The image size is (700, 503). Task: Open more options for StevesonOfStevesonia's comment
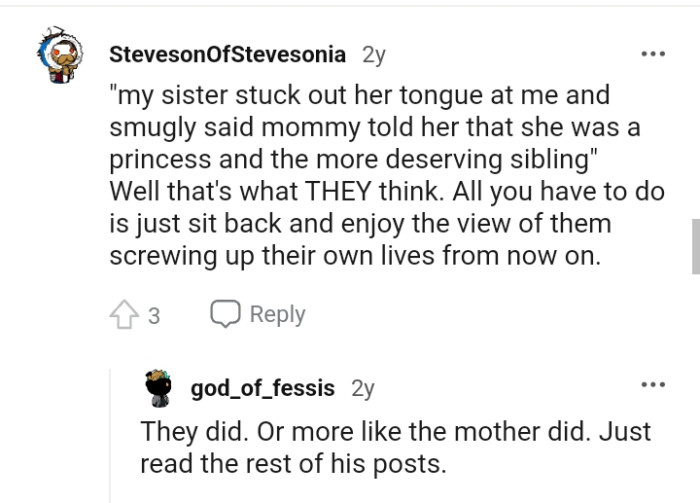[x=653, y=52]
